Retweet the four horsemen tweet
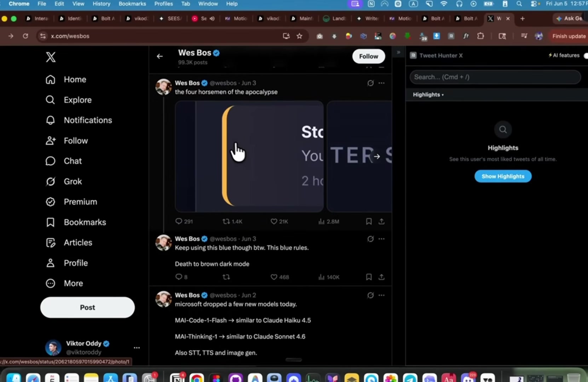Viewport: 588px width, 382px height. (x=232, y=221)
